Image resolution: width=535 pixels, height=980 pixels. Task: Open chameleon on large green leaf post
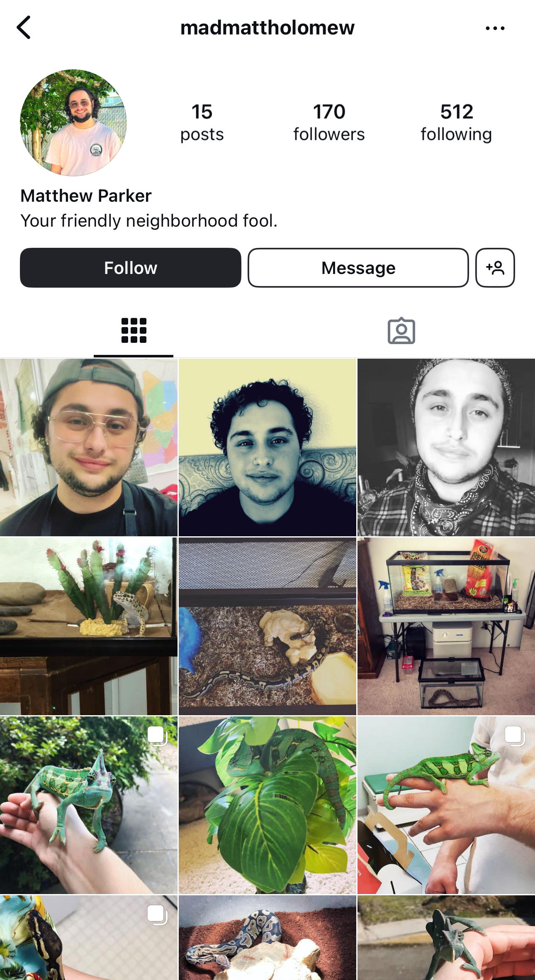(267, 805)
